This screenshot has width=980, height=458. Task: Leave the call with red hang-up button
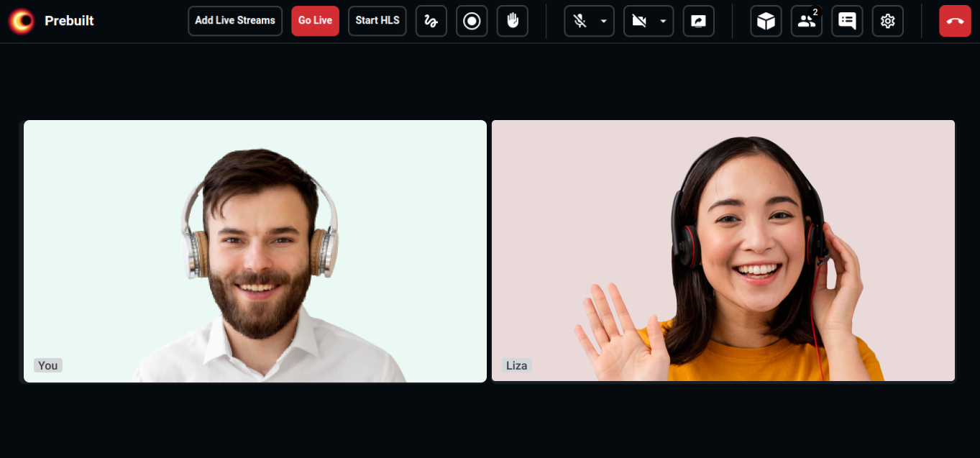click(x=955, y=21)
